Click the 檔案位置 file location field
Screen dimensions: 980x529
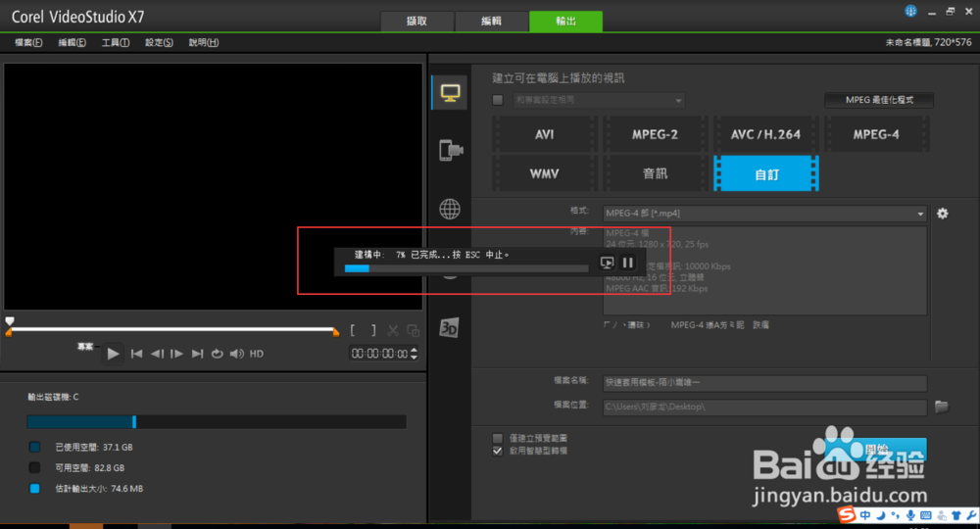(764, 408)
